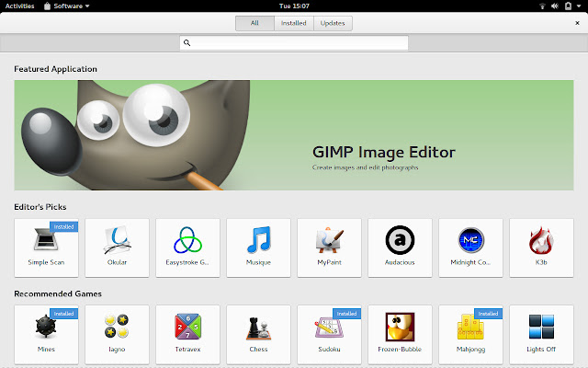
Task: Click into the search input field
Action: coord(294,43)
